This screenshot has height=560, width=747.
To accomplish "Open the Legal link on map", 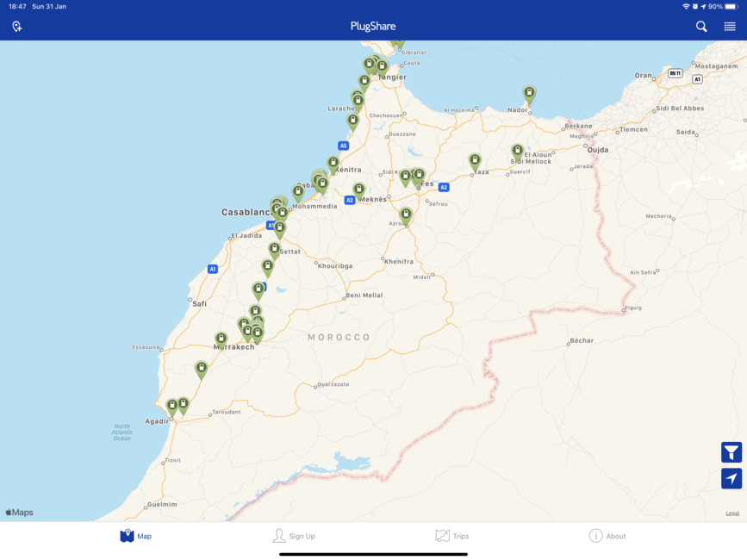I will [x=732, y=513].
